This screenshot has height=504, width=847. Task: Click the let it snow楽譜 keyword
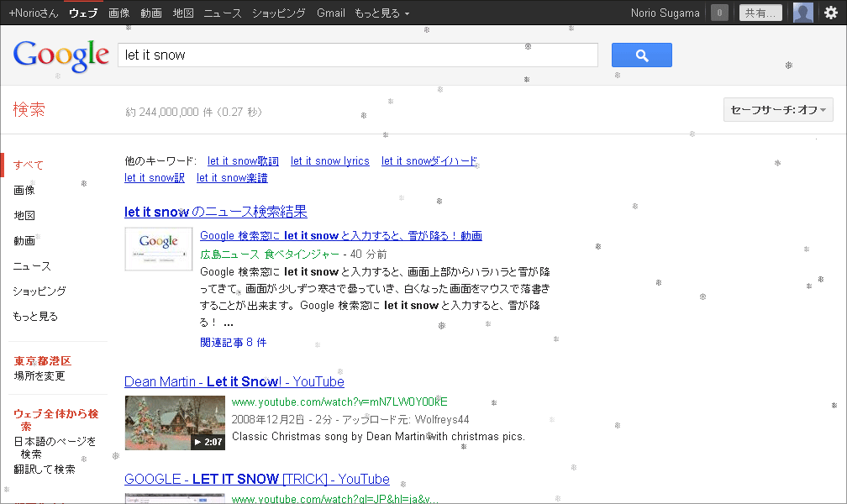click(x=232, y=178)
